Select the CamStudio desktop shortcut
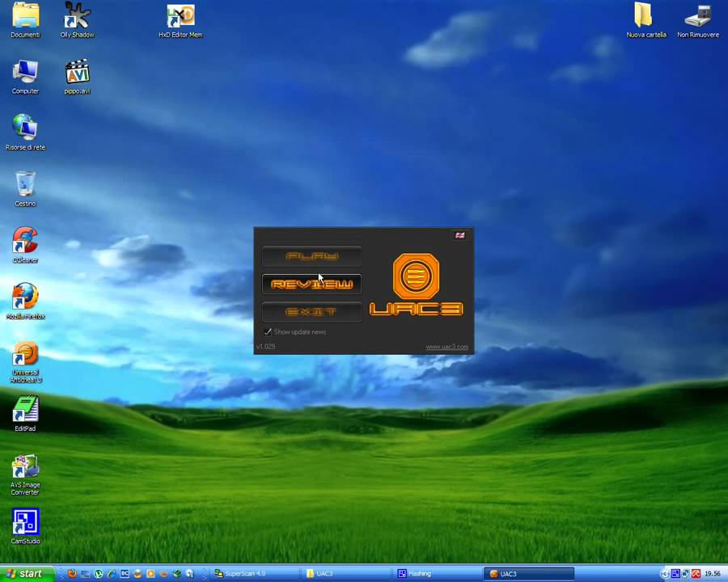 coord(26,526)
